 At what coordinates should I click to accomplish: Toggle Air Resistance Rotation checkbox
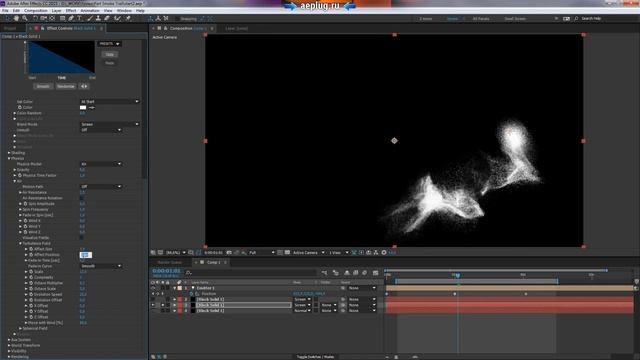(82, 198)
